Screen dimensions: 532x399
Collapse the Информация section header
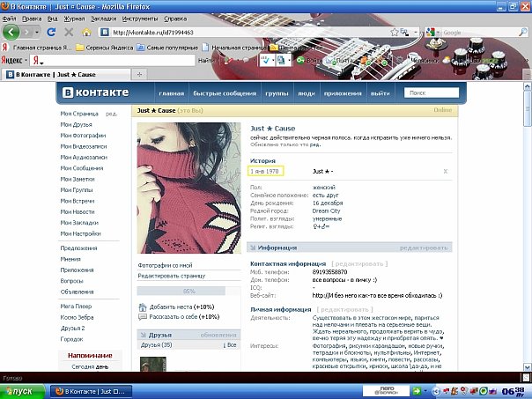click(x=253, y=248)
